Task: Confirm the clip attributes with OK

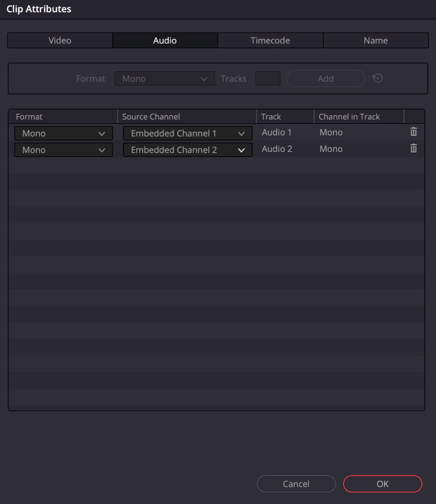Action: [383, 484]
